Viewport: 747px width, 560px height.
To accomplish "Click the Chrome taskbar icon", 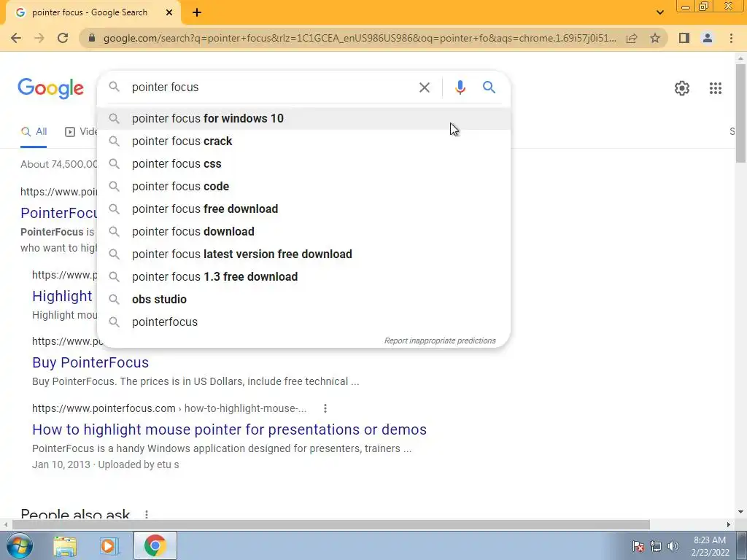I will click(155, 545).
